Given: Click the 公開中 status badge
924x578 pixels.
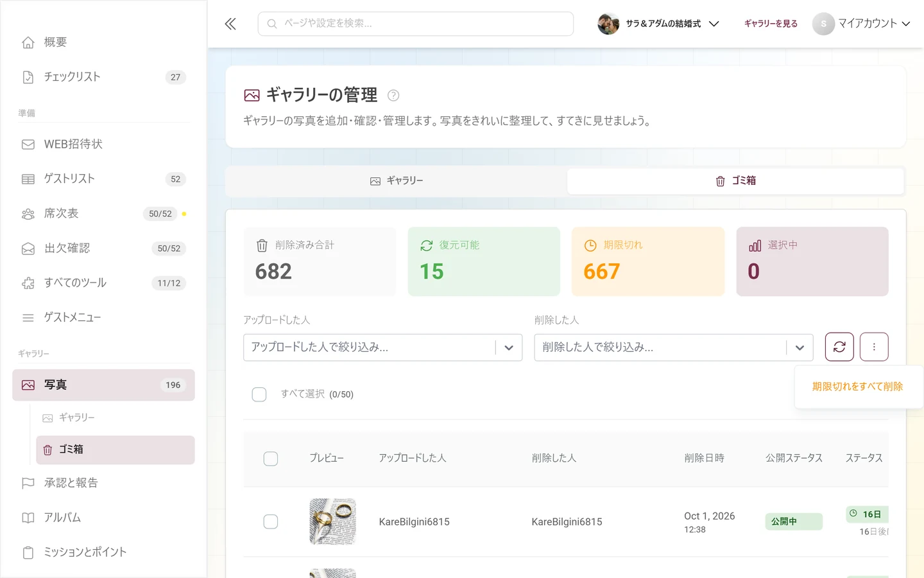Looking at the screenshot, I should coord(793,521).
